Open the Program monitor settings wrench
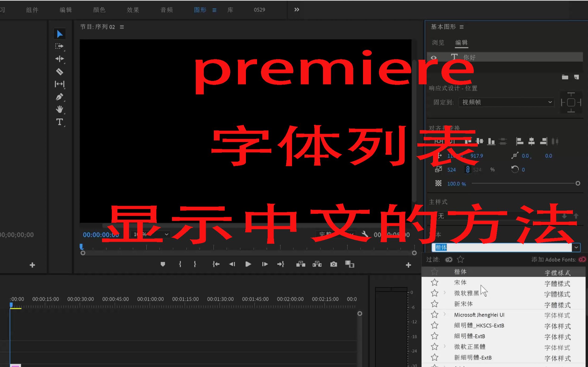This screenshot has height=367, width=588. pos(365,234)
